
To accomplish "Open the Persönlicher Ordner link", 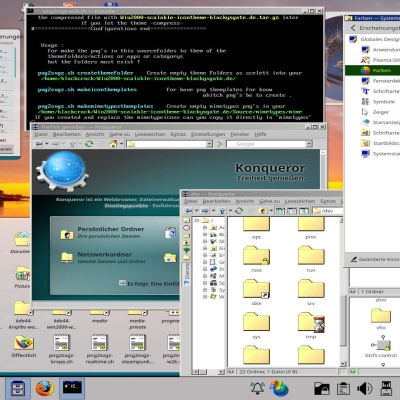I will (111, 229).
